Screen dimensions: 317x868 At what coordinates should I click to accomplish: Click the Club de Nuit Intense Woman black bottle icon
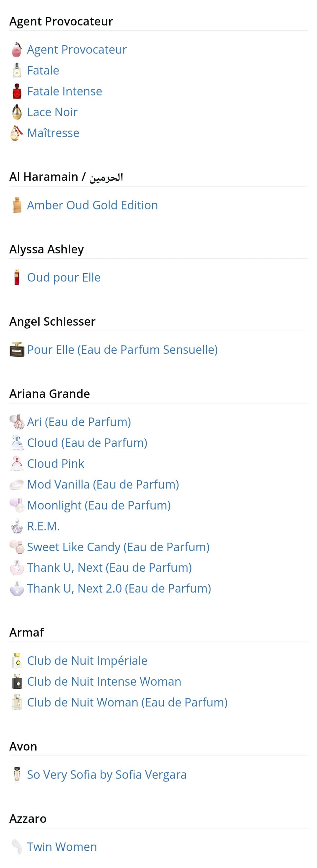point(17,681)
